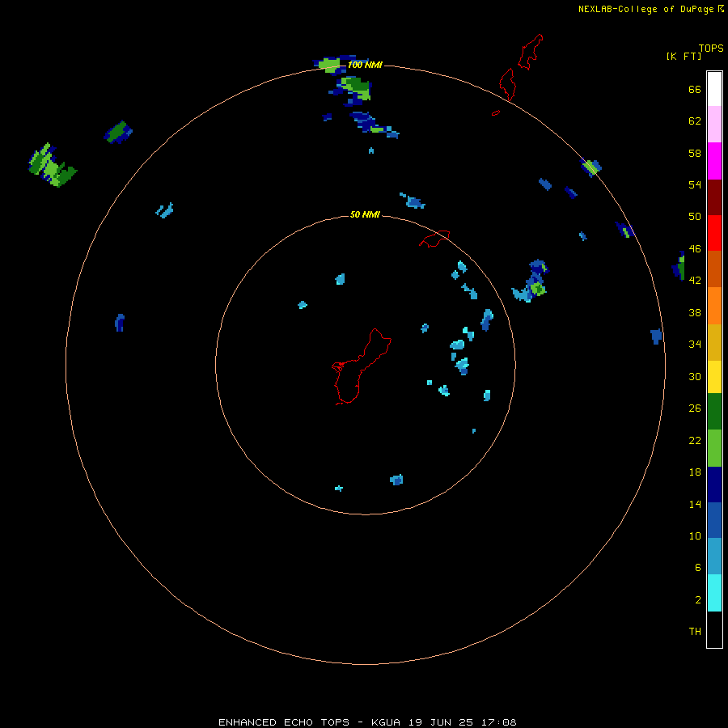
Task: Click the legend label 'TH'
Action: pyautogui.click(x=695, y=632)
